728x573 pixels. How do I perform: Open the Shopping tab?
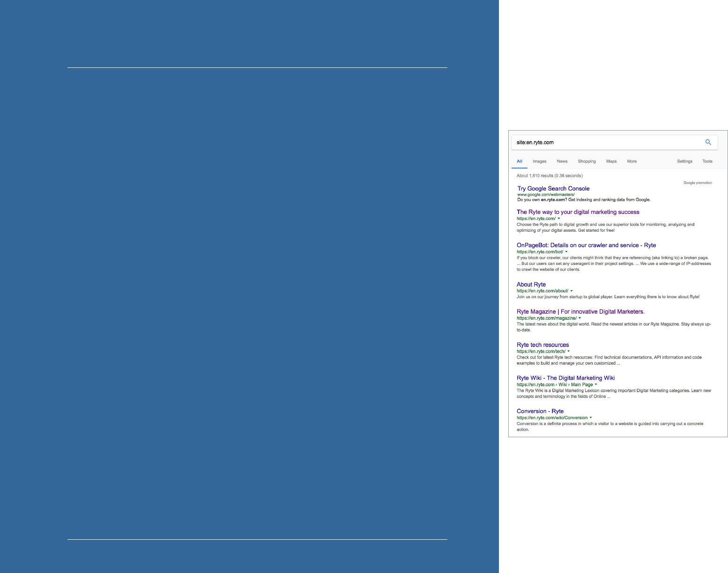click(587, 161)
